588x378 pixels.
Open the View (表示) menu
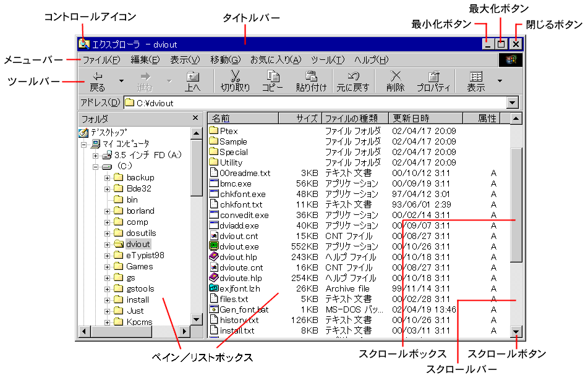pos(185,60)
